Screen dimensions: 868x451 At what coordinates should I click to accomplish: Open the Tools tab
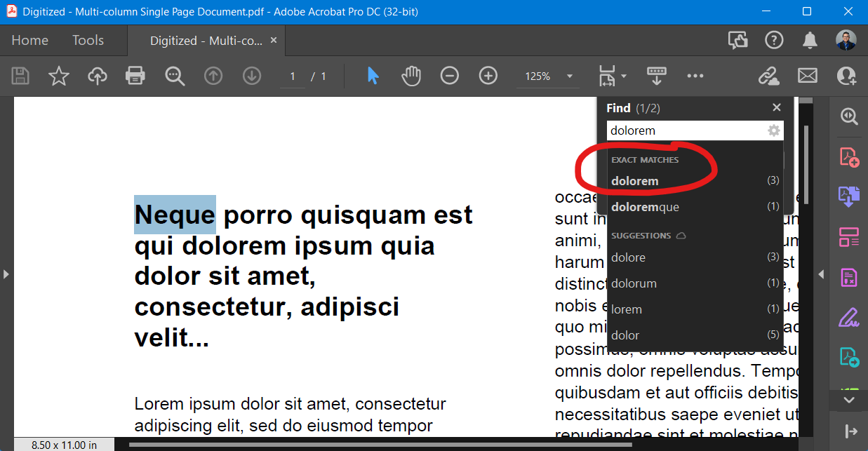pos(88,41)
